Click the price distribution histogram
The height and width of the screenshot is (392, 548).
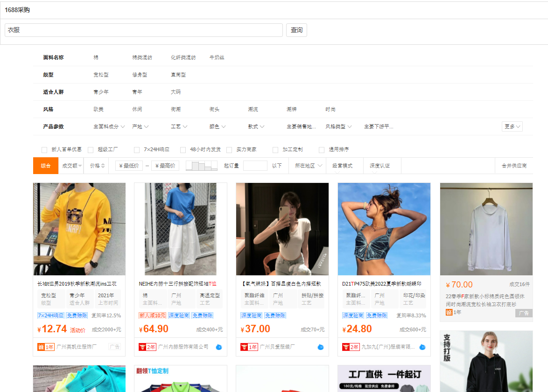[x=202, y=166]
